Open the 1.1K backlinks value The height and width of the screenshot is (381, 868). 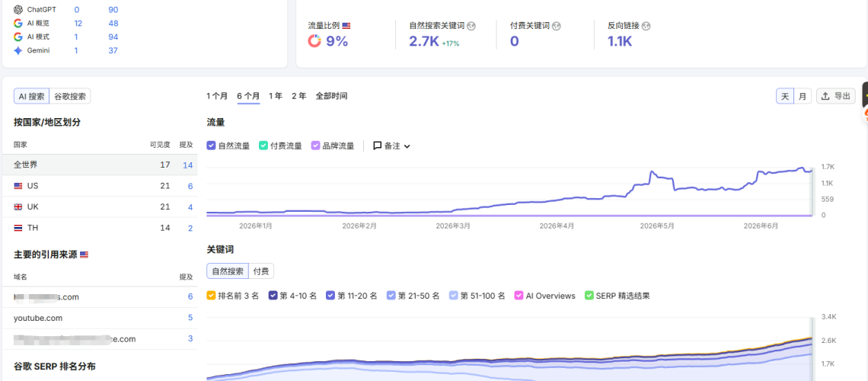(x=620, y=42)
